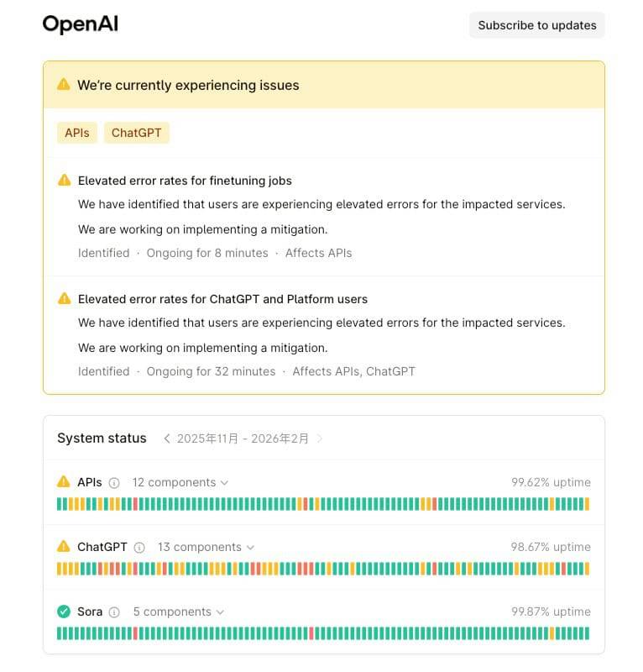The image size is (643, 672).
Task: Click the info icon next to Sora
Action: 114,612
